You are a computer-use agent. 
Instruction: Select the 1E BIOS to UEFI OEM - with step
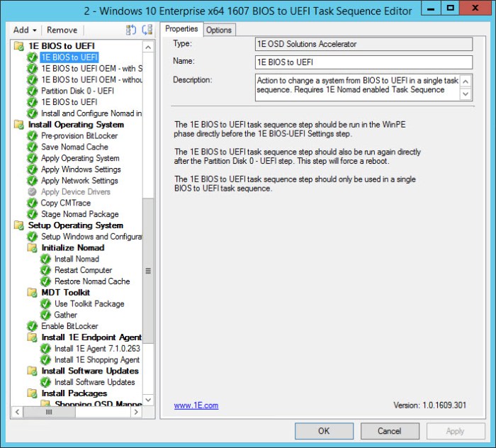coord(91,69)
